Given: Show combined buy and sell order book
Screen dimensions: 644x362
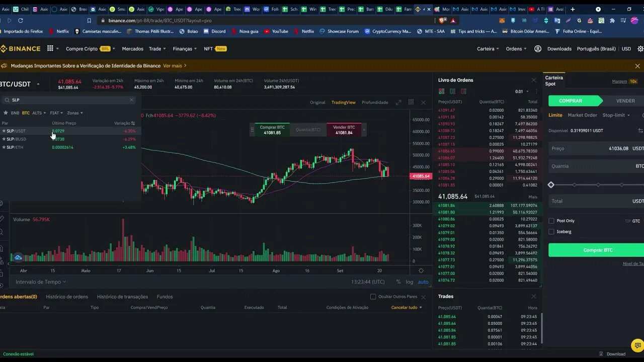Looking at the screenshot, I should [x=441, y=92].
